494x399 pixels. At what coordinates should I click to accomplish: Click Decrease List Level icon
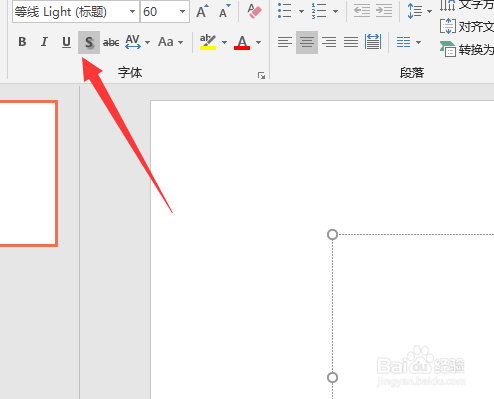(x=362, y=11)
